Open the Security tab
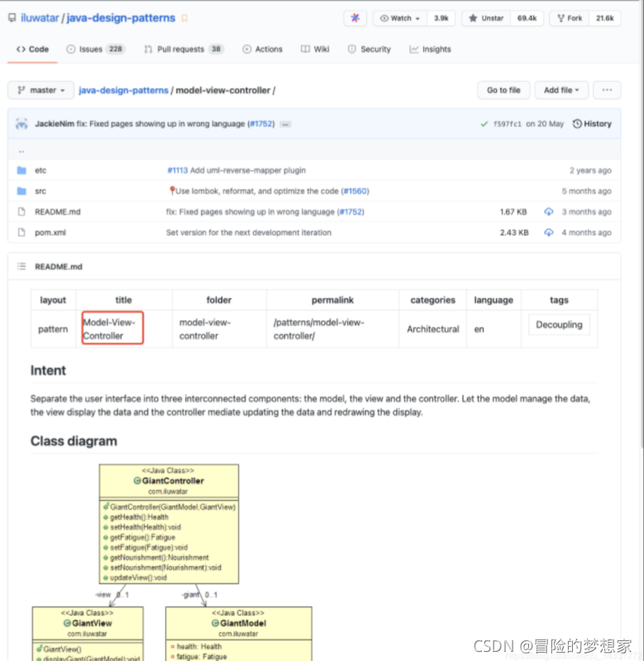Image resolution: width=644 pixels, height=661 pixels. (x=369, y=50)
